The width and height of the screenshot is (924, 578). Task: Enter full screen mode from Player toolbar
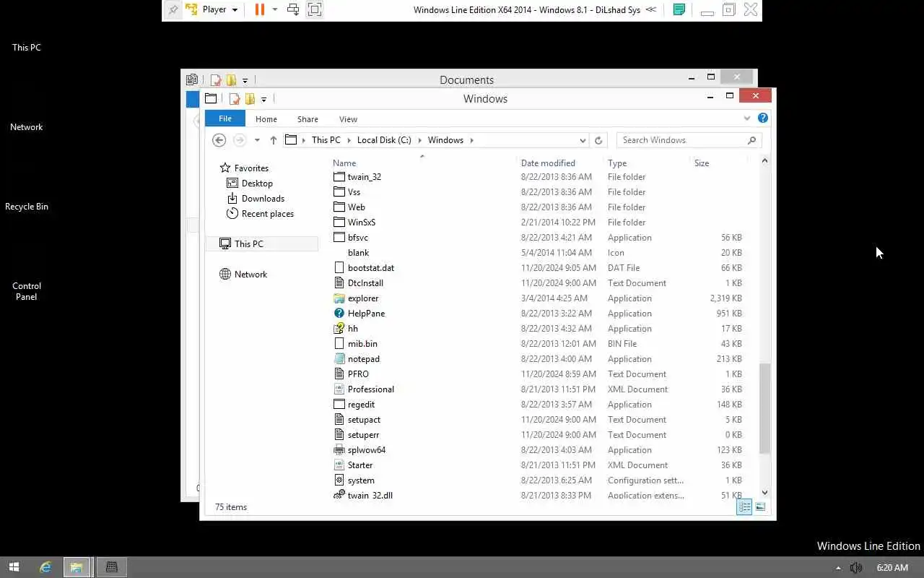point(315,9)
